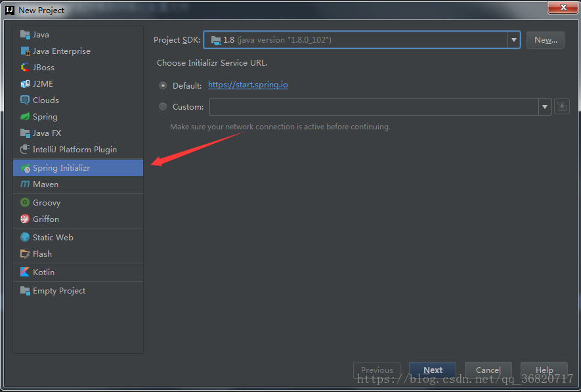Select the IntelliJ Platform Plugin entry
Image resolution: width=581 pixels, height=392 pixels.
point(78,149)
